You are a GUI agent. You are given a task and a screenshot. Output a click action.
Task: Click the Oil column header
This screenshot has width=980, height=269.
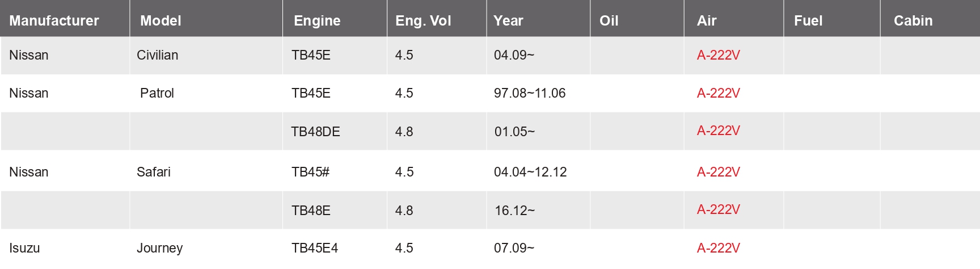tap(609, 21)
